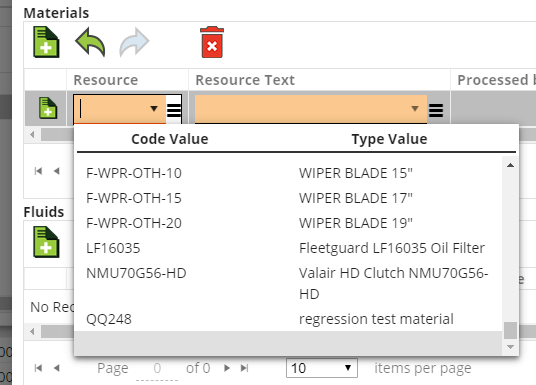Go to previous page in Materials pager

click(57, 171)
